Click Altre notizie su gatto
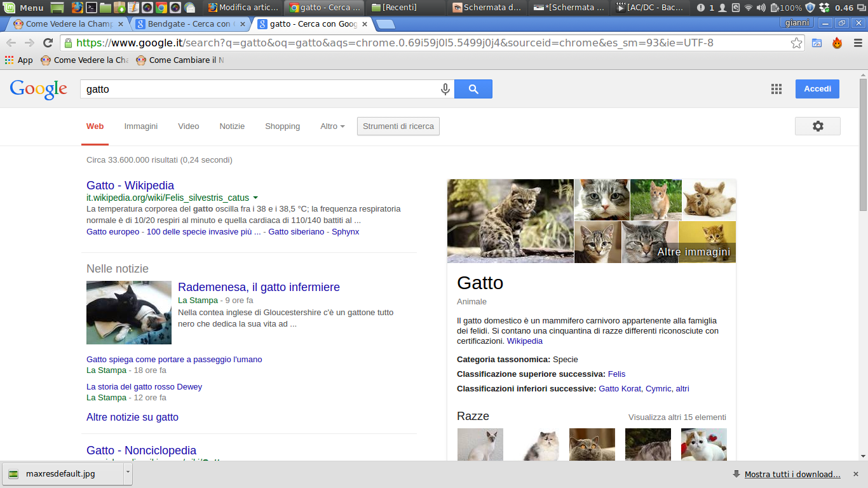The width and height of the screenshot is (868, 488). tap(132, 417)
